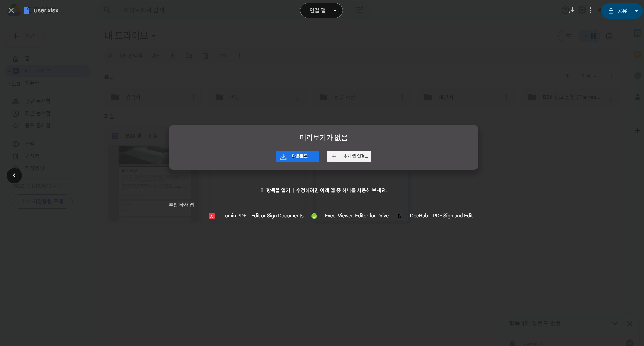
Task: Reverse sort direction with the up arrow
Action: (568, 76)
